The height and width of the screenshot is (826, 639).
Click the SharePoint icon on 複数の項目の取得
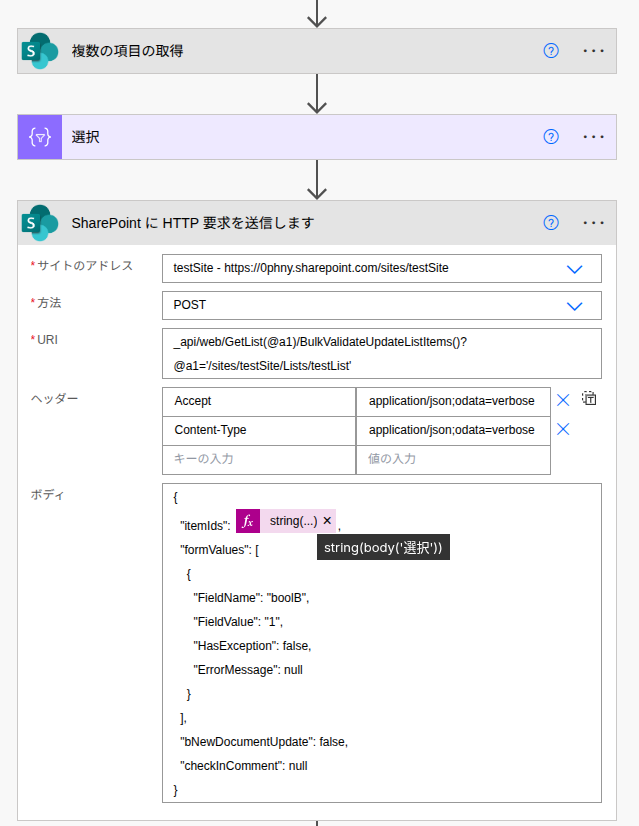tap(40, 51)
